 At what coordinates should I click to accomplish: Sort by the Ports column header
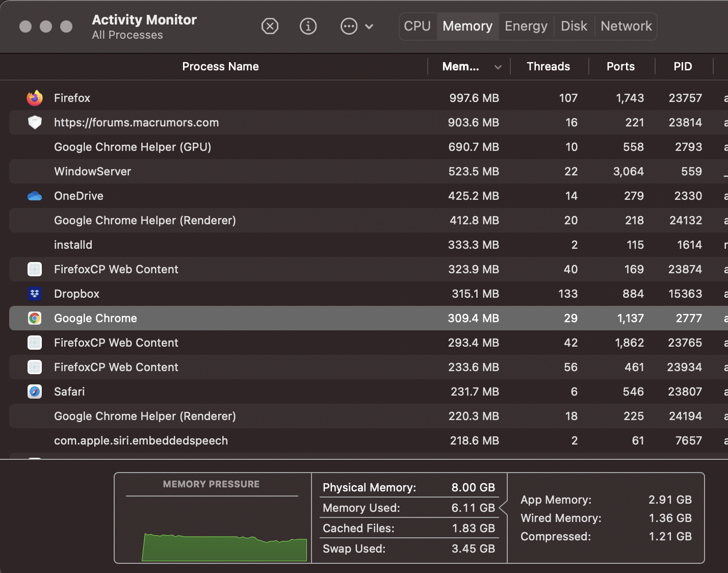tap(620, 66)
